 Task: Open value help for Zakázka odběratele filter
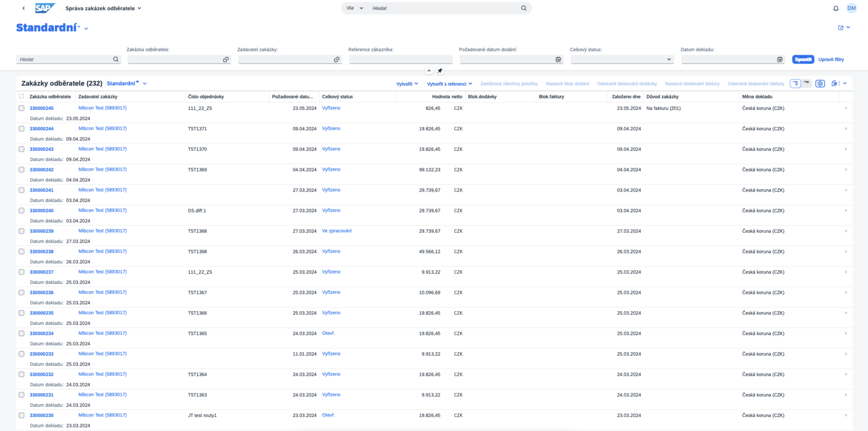pos(226,60)
